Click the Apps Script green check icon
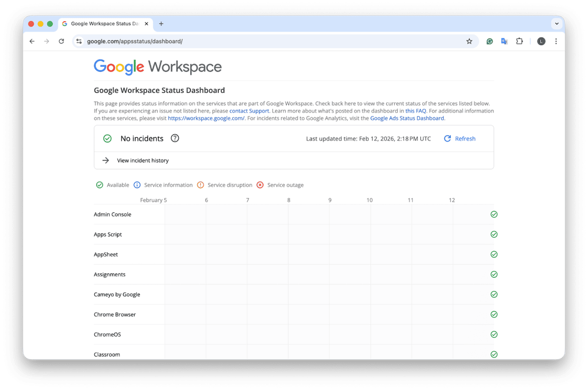The image size is (588, 390). 494,234
